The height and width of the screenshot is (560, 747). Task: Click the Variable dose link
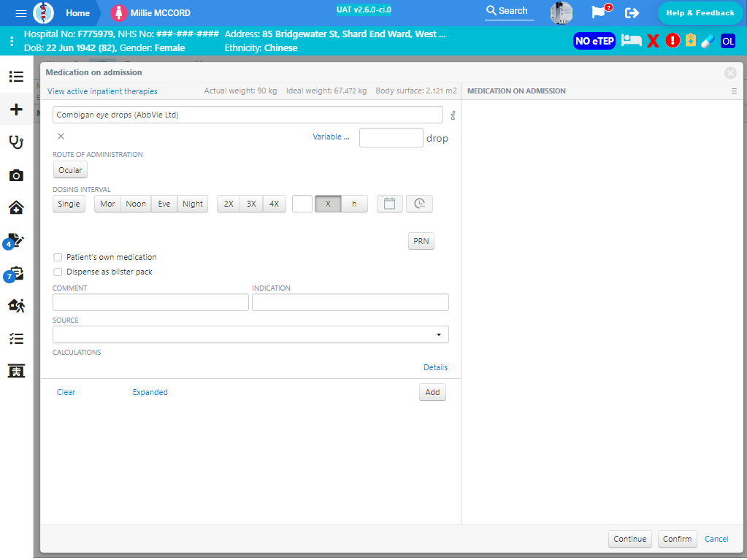pos(331,137)
